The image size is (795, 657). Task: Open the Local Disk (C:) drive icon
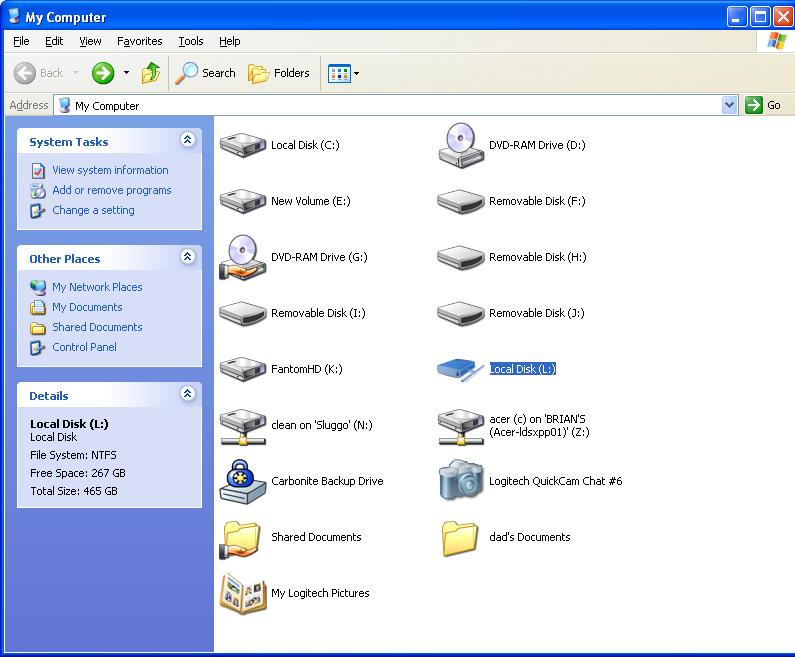click(242, 145)
